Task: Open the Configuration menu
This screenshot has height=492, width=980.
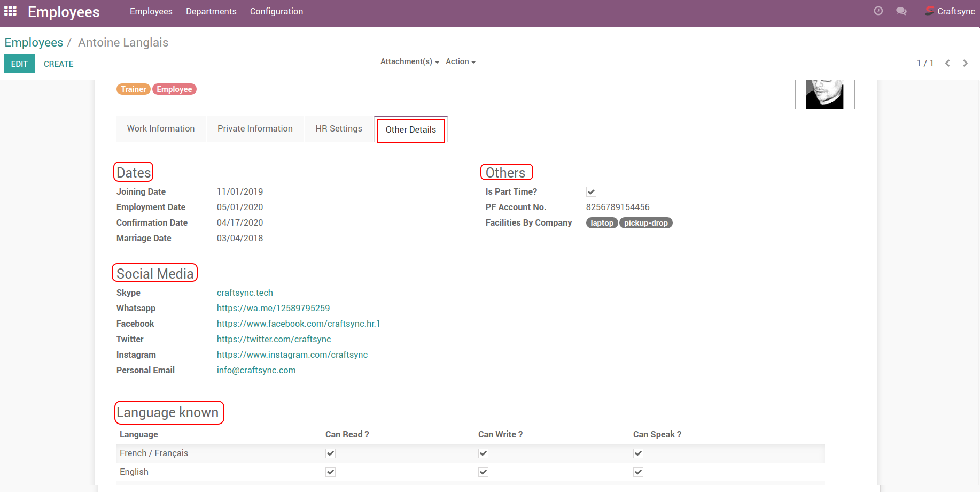Action: point(276,11)
